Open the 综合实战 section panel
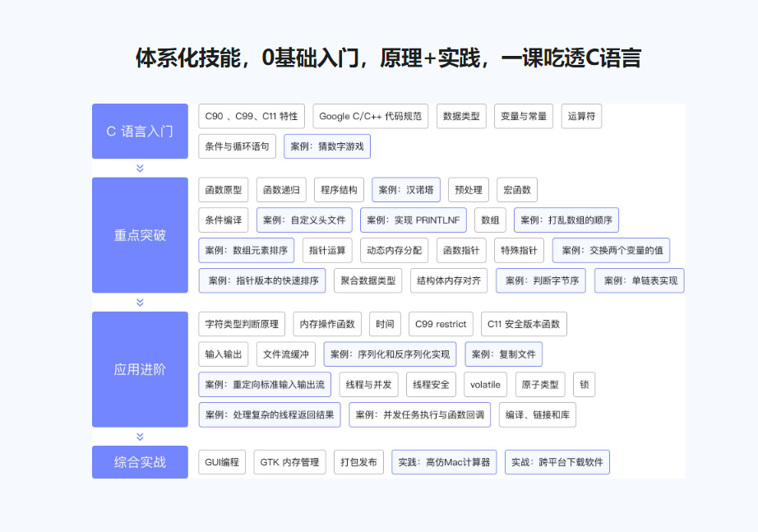This screenshot has height=532, width=758. [140, 461]
